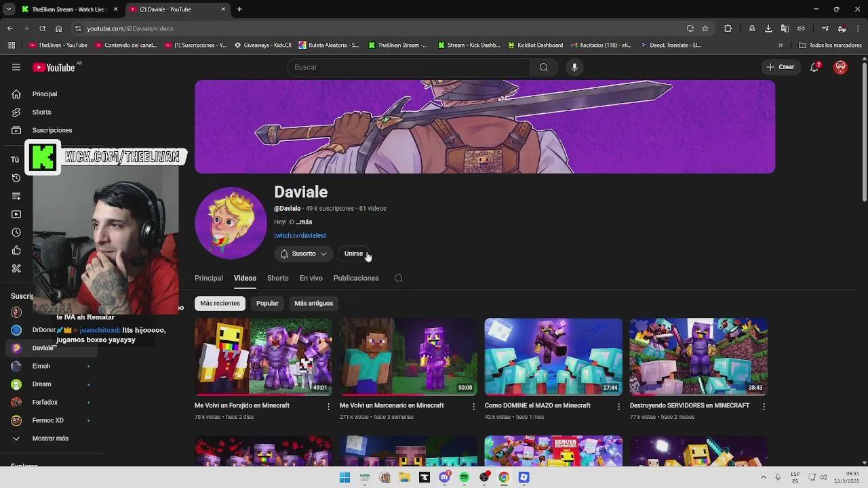
Task: Open the new tab plus button
Action: click(x=239, y=9)
